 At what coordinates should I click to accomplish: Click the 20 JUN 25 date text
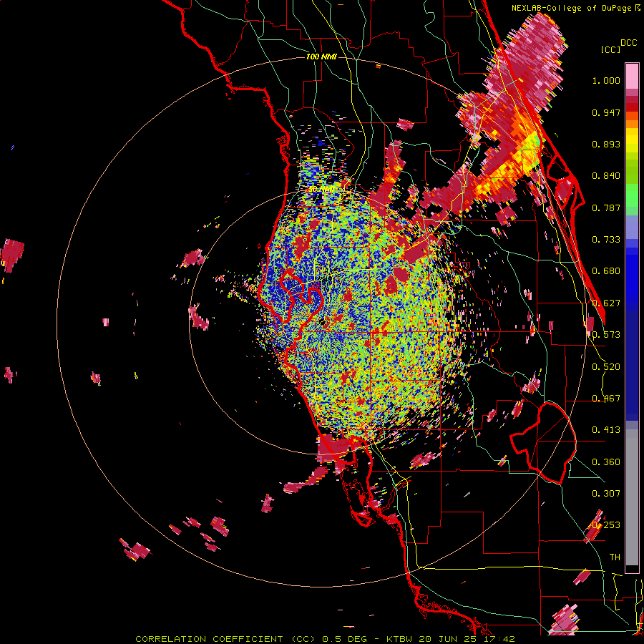click(x=448, y=639)
